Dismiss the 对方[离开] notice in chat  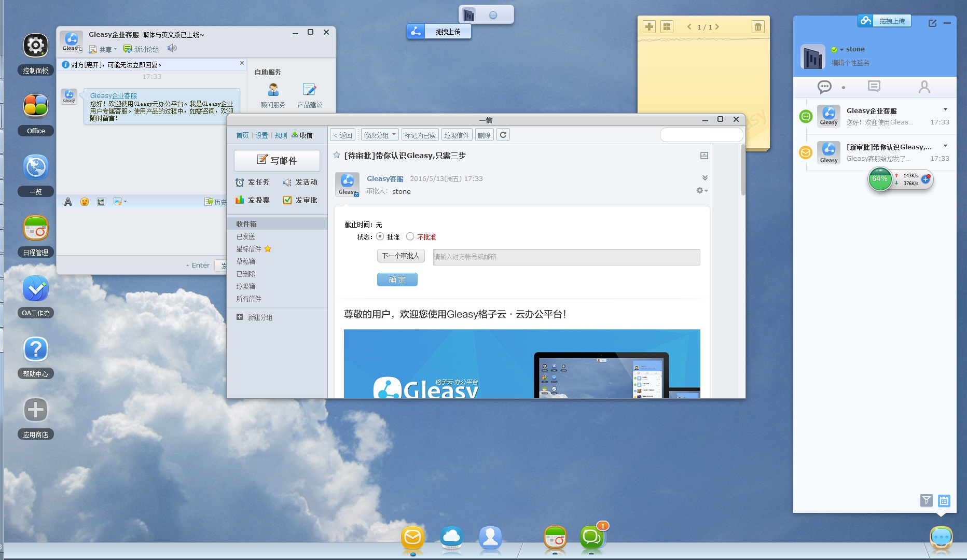tap(242, 63)
